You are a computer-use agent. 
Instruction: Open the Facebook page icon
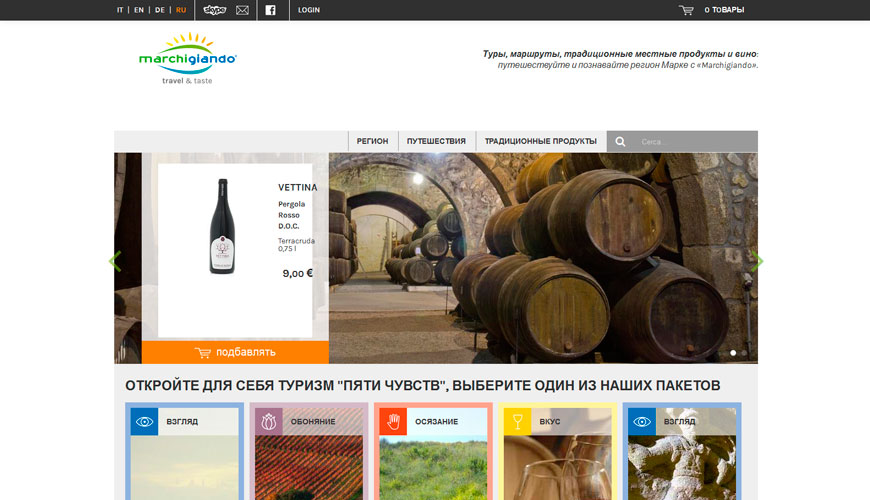pos(270,10)
